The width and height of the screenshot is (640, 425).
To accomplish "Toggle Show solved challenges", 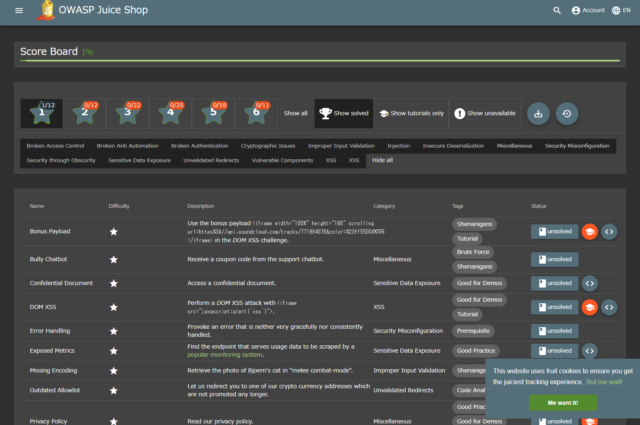I will [344, 113].
